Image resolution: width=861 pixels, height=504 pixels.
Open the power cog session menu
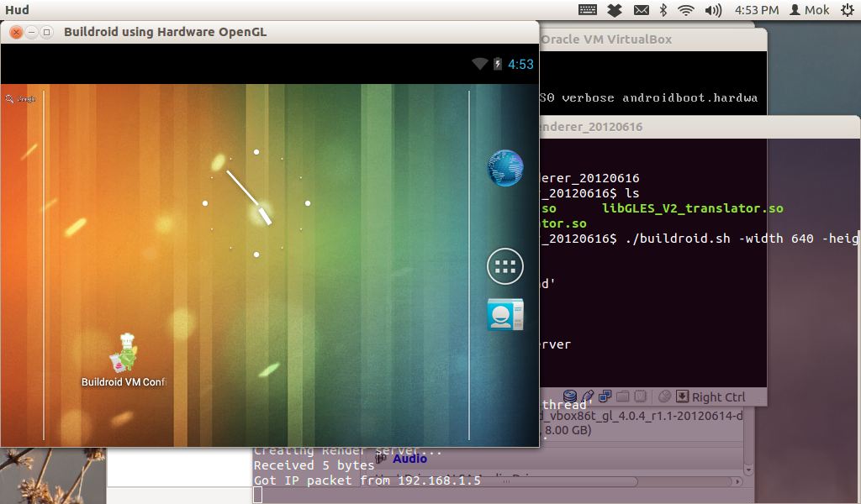(848, 10)
